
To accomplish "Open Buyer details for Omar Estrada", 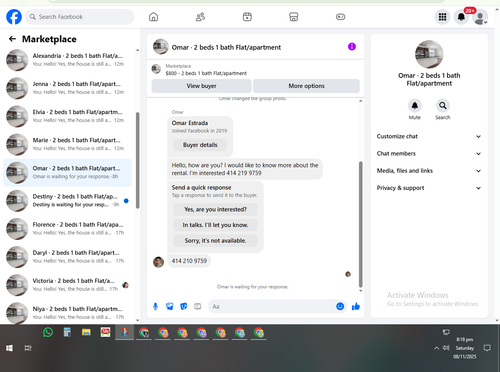I will pos(200,145).
